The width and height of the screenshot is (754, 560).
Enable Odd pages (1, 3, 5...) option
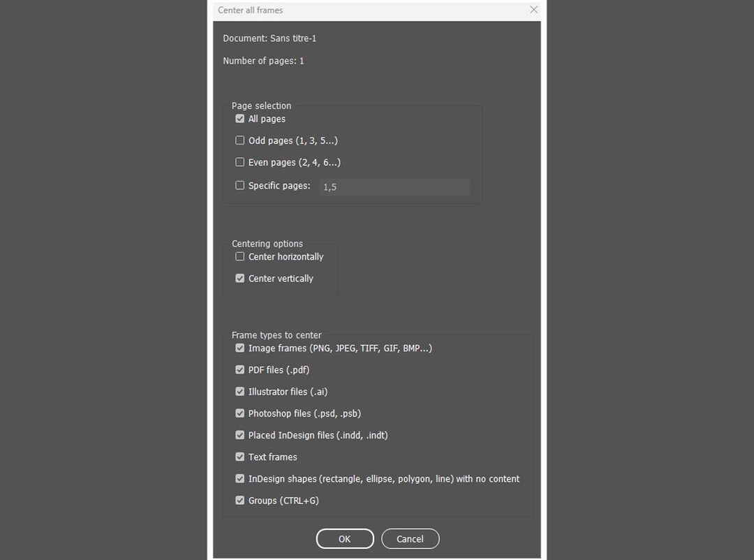click(240, 140)
